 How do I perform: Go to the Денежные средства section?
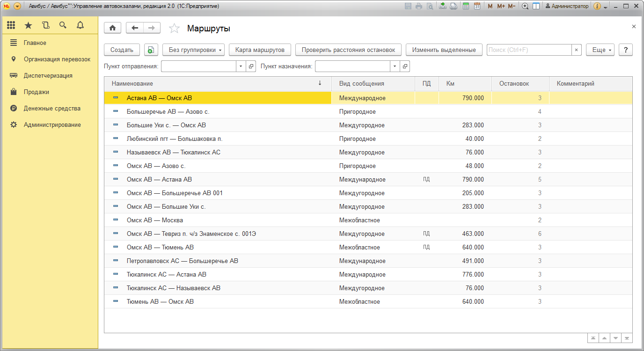52,108
